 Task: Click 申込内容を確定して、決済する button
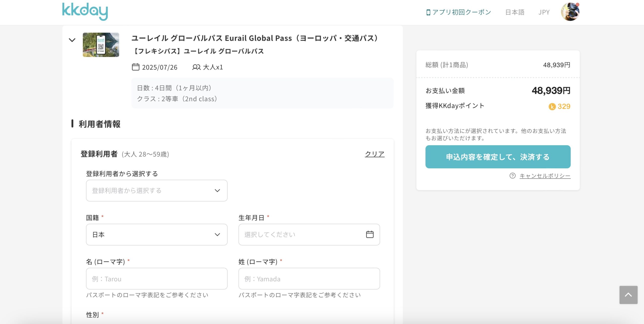point(498,157)
